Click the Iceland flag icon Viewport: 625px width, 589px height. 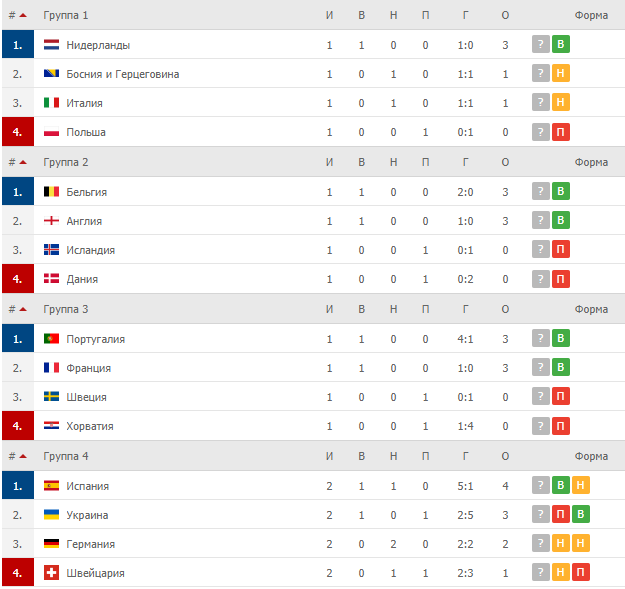click(52, 250)
